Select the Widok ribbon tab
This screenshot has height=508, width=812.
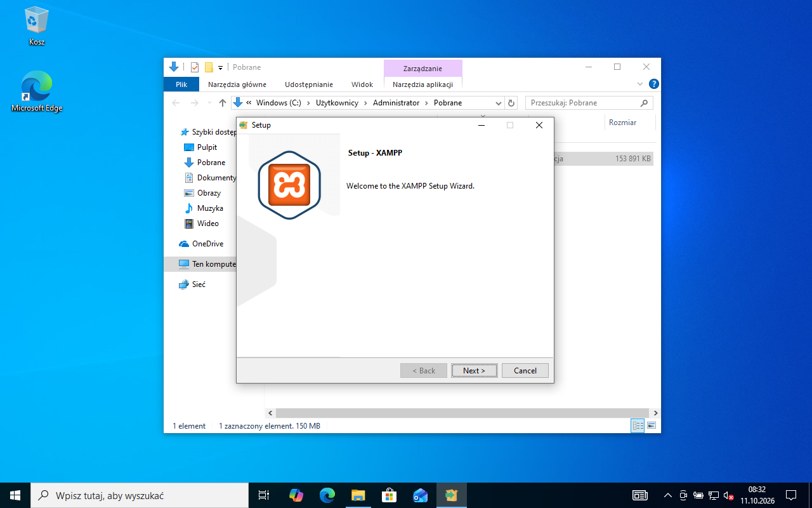tap(362, 84)
